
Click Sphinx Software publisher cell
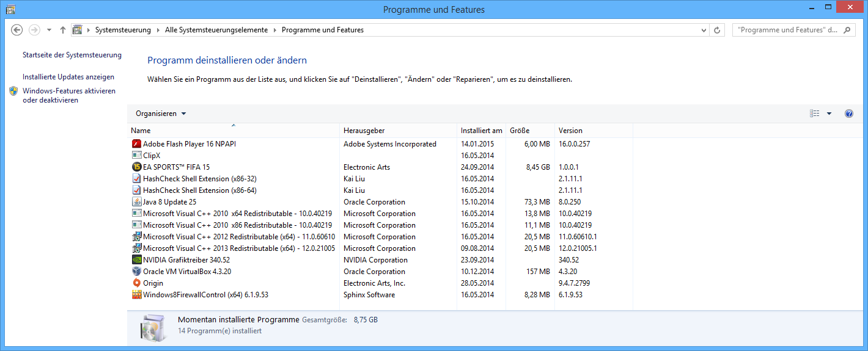click(x=369, y=295)
